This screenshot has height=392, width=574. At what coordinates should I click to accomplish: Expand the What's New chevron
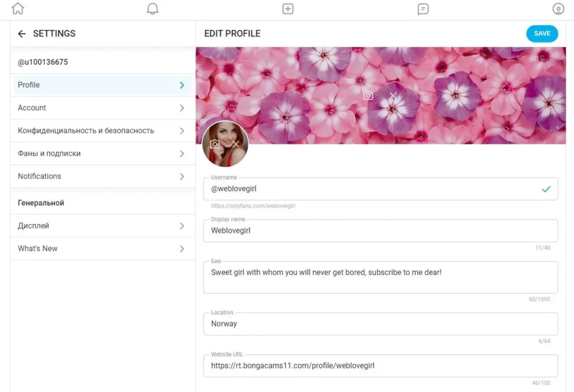click(182, 249)
